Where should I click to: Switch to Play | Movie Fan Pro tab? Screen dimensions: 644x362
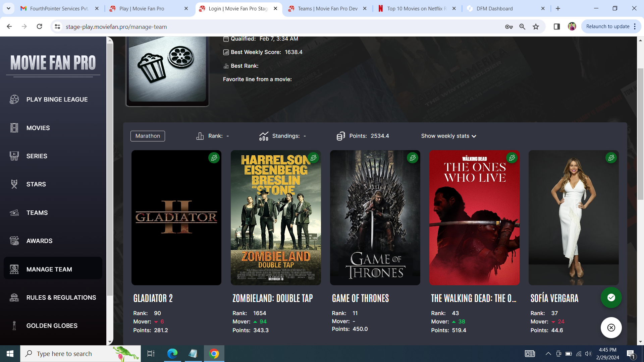point(148,9)
